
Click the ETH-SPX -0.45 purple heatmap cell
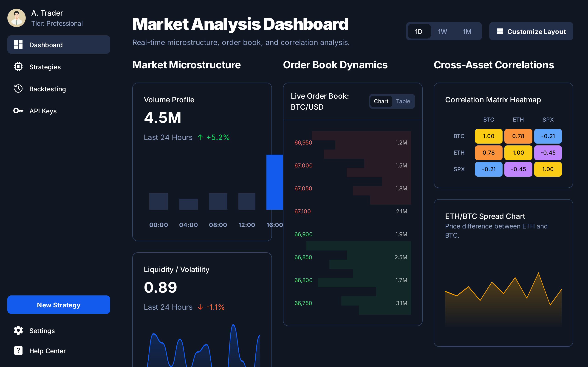(x=548, y=153)
